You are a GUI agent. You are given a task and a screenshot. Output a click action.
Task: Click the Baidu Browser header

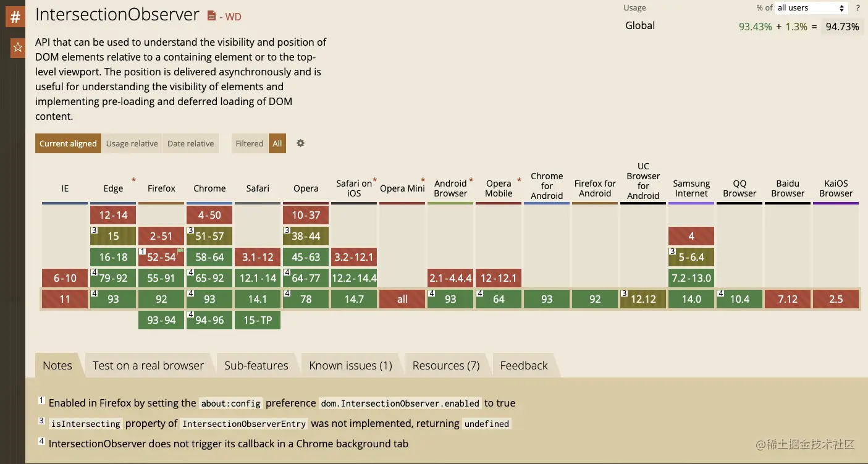point(788,188)
